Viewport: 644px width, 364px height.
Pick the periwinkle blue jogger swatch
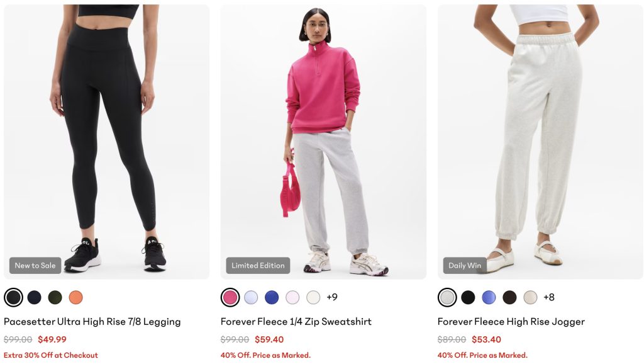coord(489,297)
